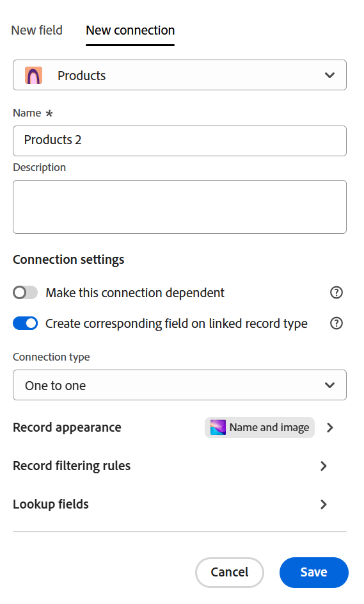Click chevron next to Name and image
This screenshot has width=364, height=604.
click(329, 428)
